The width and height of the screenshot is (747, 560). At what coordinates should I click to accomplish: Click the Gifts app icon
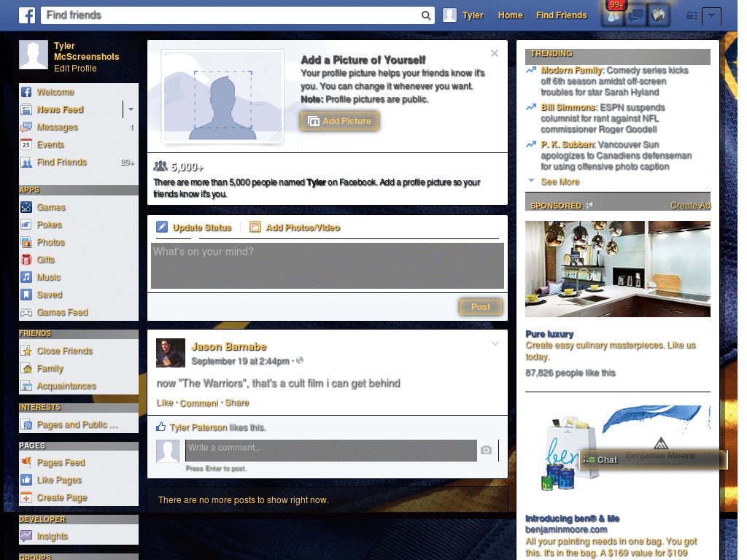click(26, 260)
